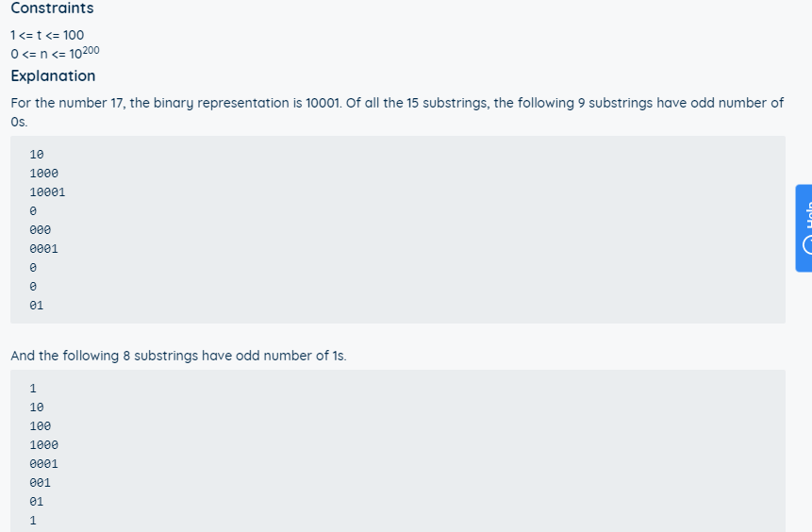The image size is (812, 532).
Task: Click the 0001 line in the odd-1s block
Action: (43, 464)
